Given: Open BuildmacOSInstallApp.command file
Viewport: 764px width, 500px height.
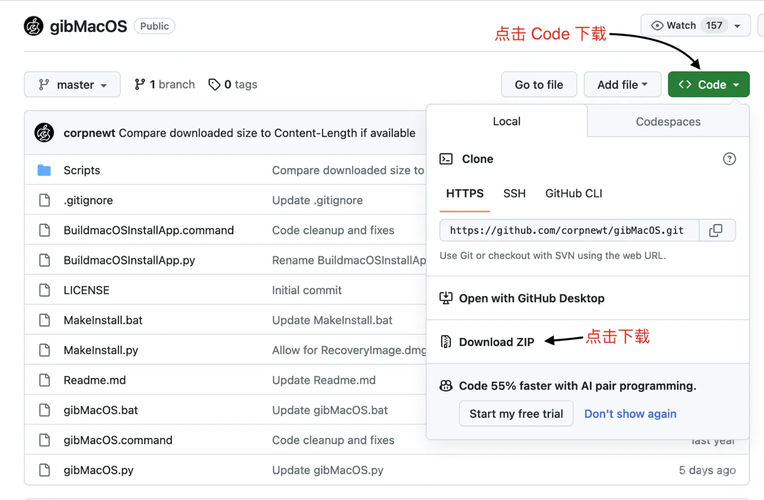Looking at the screenshot, I should [149, 230].
